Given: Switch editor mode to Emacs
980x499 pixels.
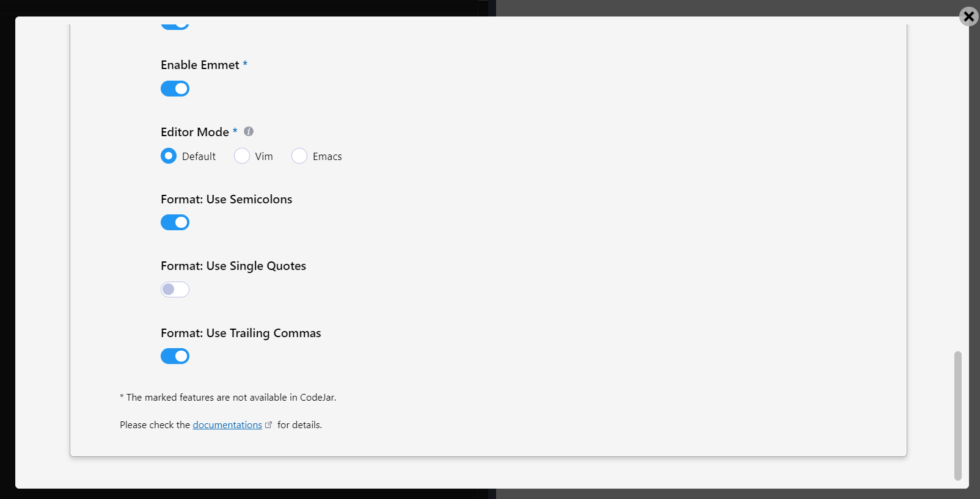Looking at the screenshot, I should [x=299, y=156].
